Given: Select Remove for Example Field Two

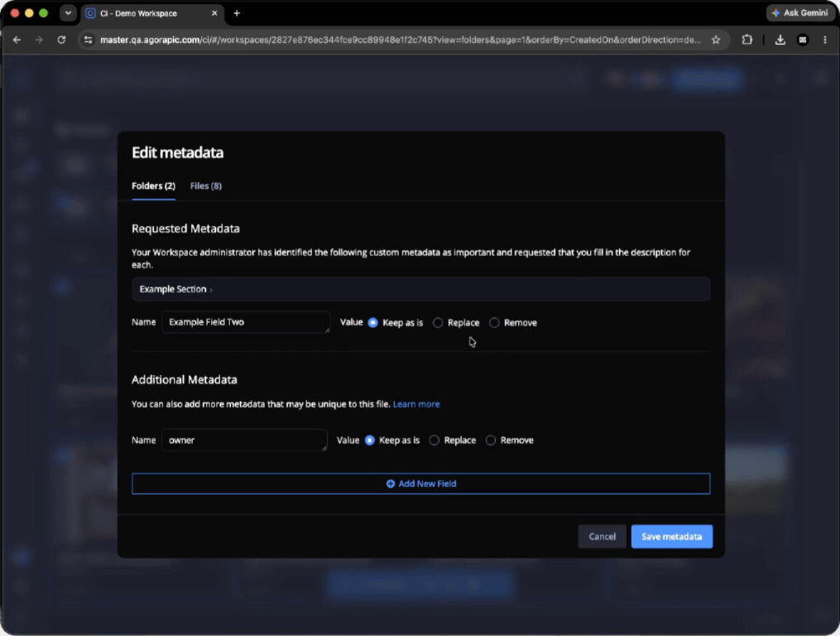Looking at the screenshot, I should pos(494,322).
